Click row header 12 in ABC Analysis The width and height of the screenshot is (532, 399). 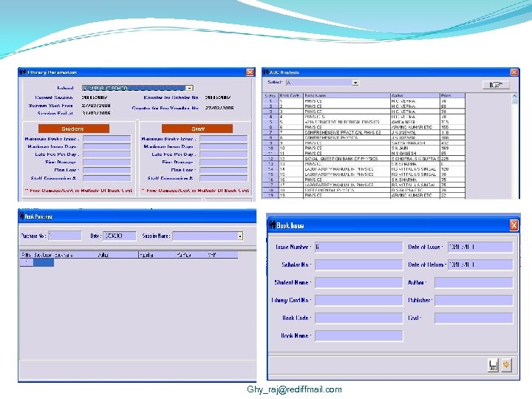tap(270, 158)
